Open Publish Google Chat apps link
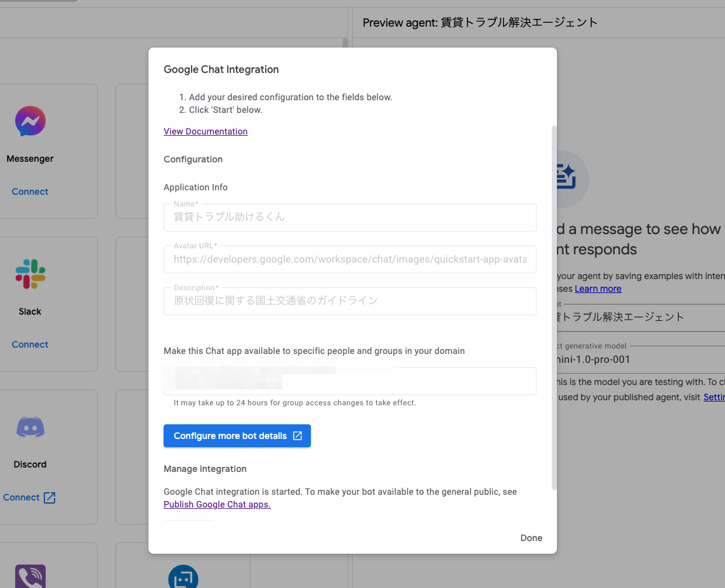Image resolution: width=725 pixels, height=588 pixels. pos(217,504)
